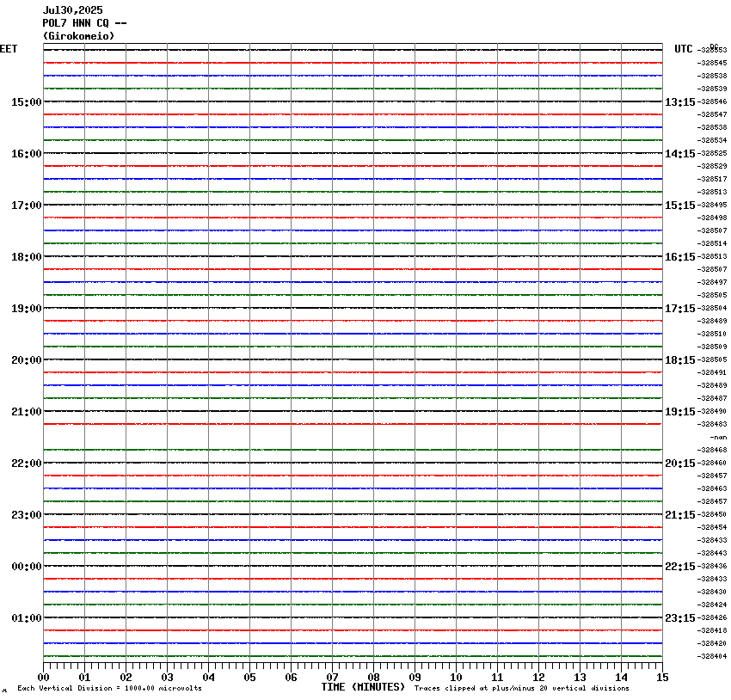This screenshot has width=731, height=700.
Task: Click the 15:15 UTC time label
Action: (679, 206)
